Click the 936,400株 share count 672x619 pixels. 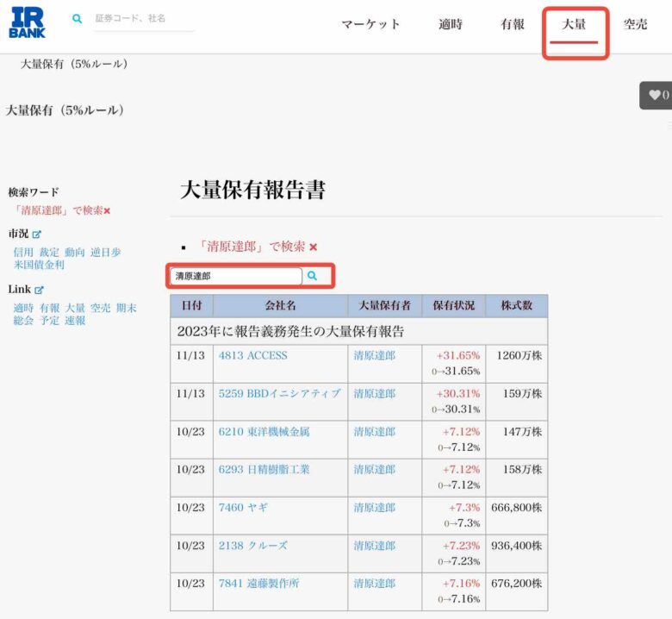[x=516, y=546]
